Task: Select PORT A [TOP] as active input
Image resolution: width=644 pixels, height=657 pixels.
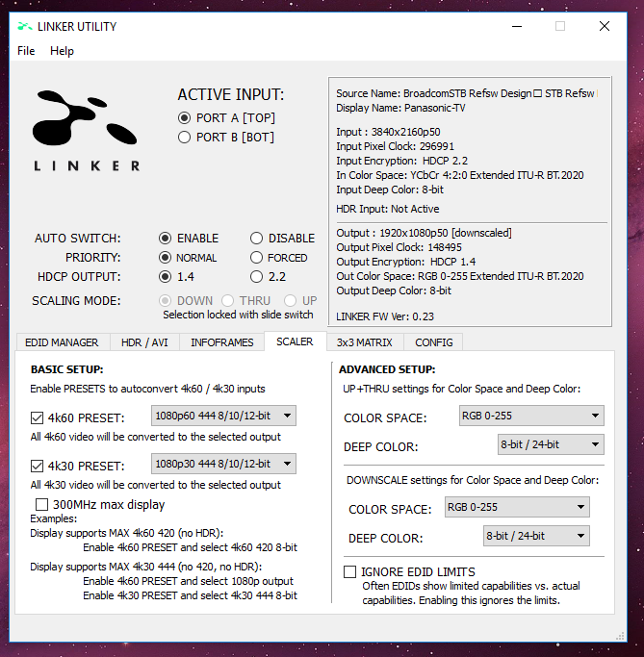Action: click(185, 117)
